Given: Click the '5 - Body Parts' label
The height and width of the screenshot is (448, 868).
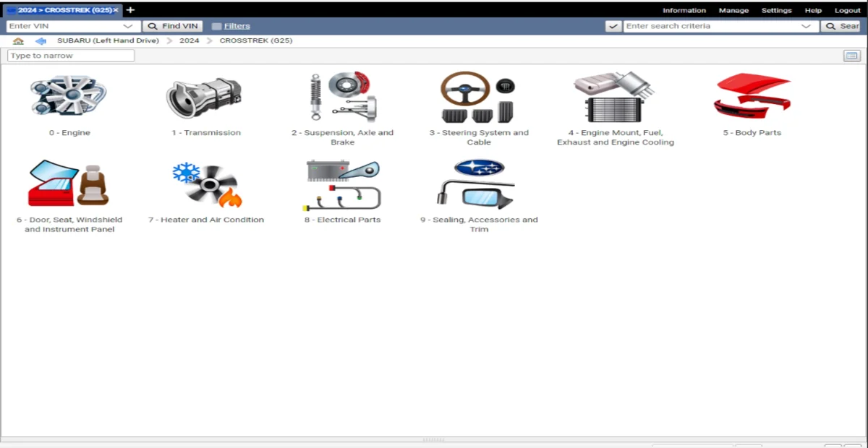Looking at the screenshot, I should [752, 133].
